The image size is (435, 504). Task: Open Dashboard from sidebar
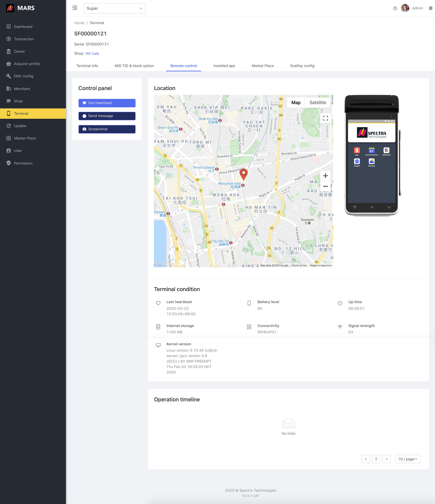tap(23, 27)
